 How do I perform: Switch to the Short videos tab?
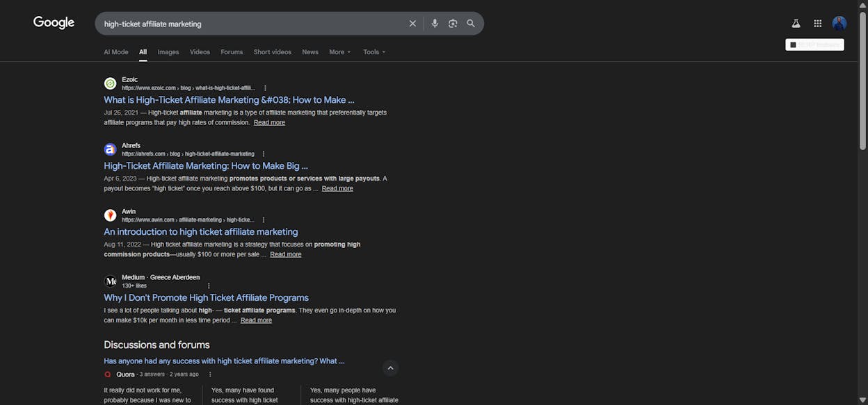(273, 52)
